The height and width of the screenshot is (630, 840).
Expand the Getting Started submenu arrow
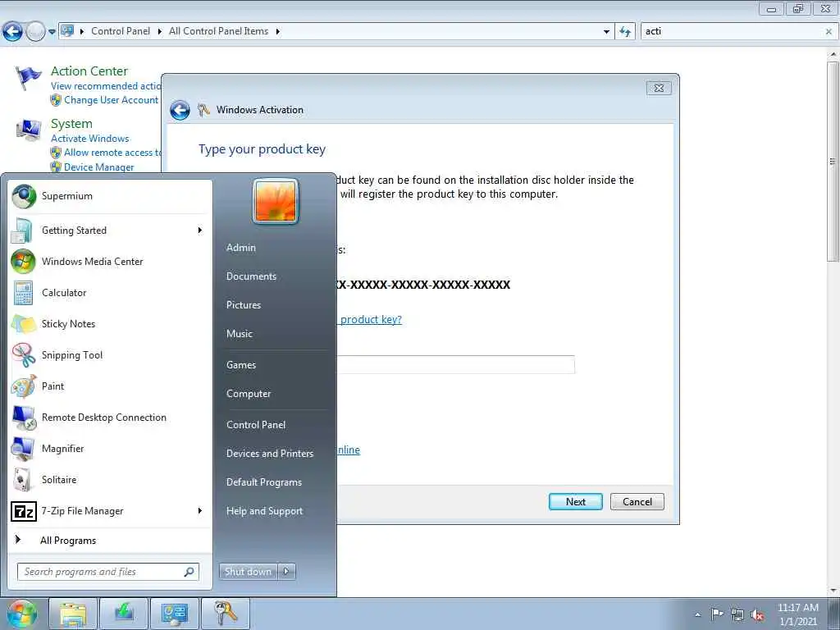[200, 231]
